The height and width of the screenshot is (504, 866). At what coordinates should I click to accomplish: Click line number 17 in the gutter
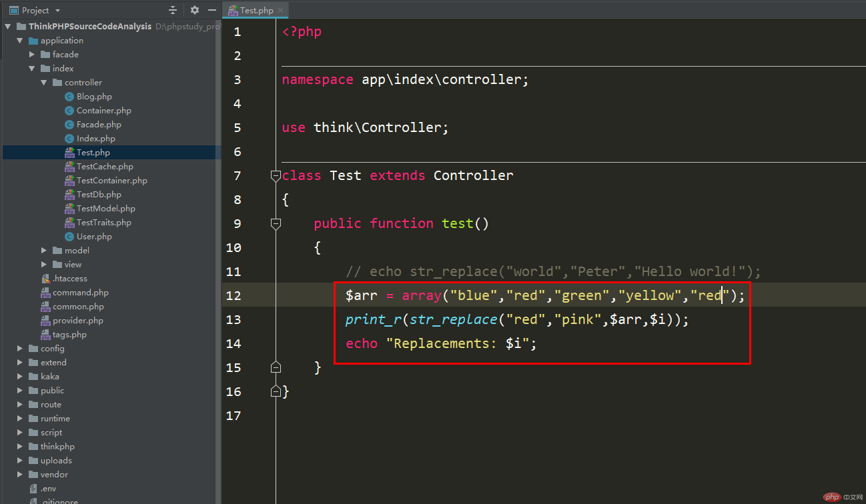point(234,416)
